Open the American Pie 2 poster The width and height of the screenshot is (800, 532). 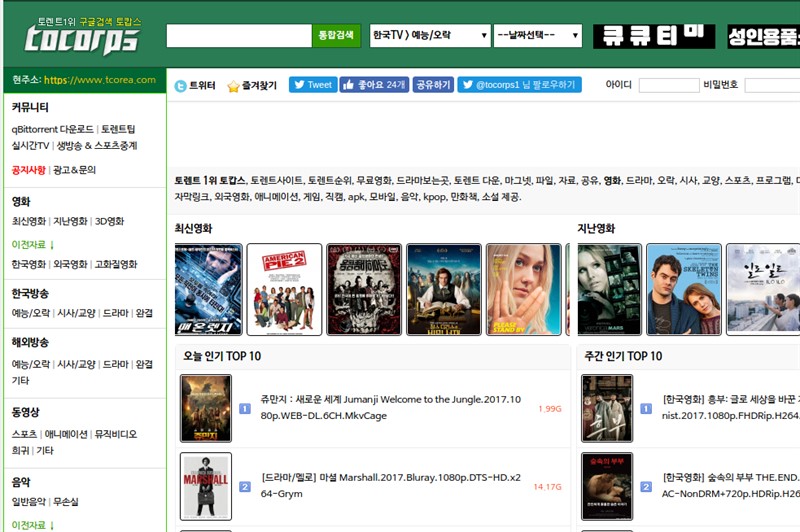tap(284, 290)
